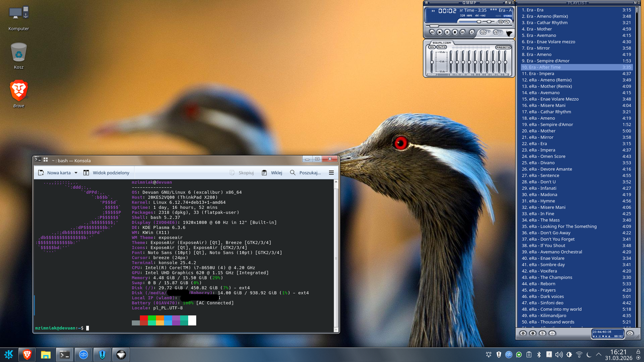Toggle the EQ window button in QMMP

point(500,22)
